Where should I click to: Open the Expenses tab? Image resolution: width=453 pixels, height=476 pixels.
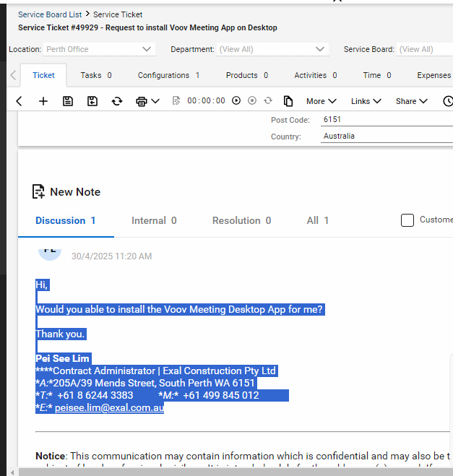(x=434, y=75)
